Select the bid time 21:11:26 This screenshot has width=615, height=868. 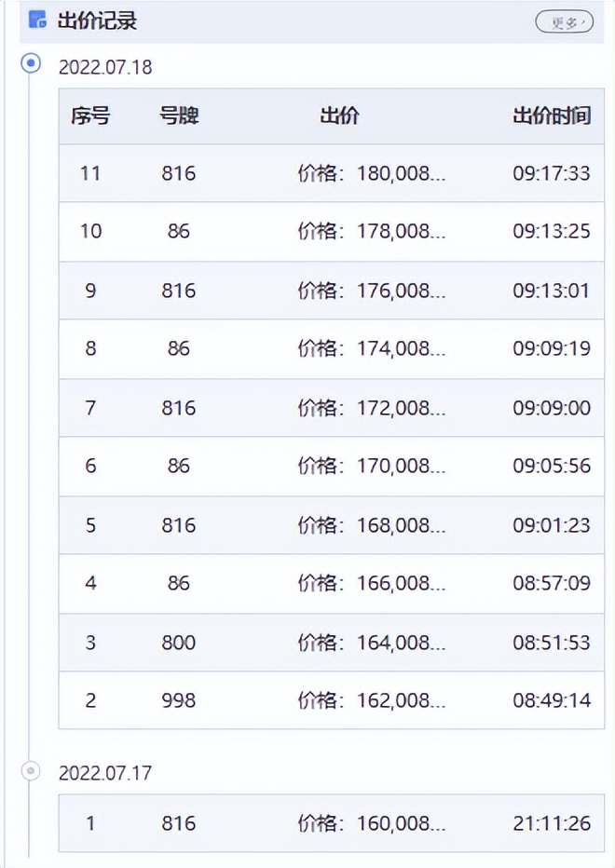[x=551, y=823]
